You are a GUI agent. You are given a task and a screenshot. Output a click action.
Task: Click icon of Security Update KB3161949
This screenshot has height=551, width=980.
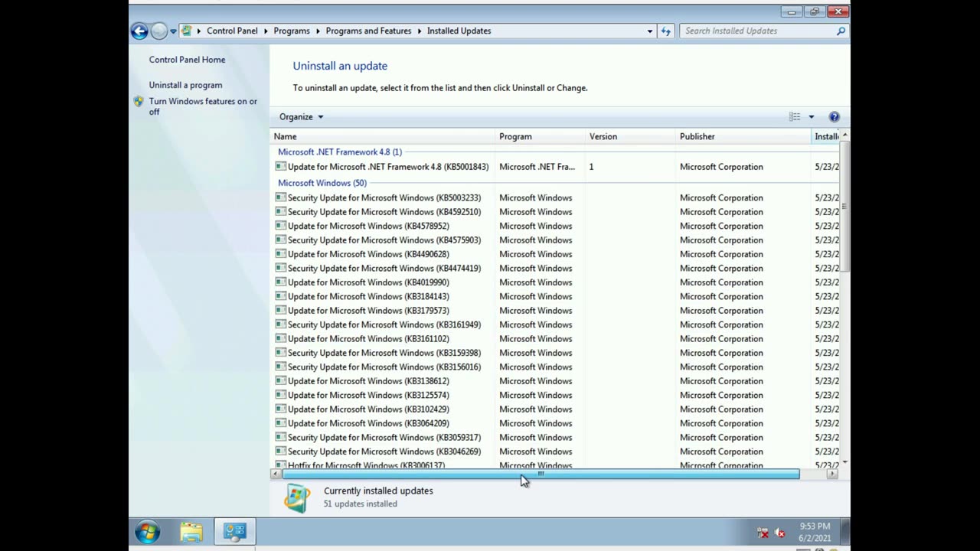280,324
